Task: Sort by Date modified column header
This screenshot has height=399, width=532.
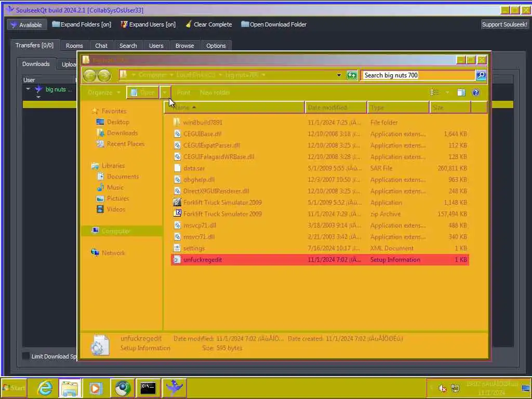Action: coord(336,108)
